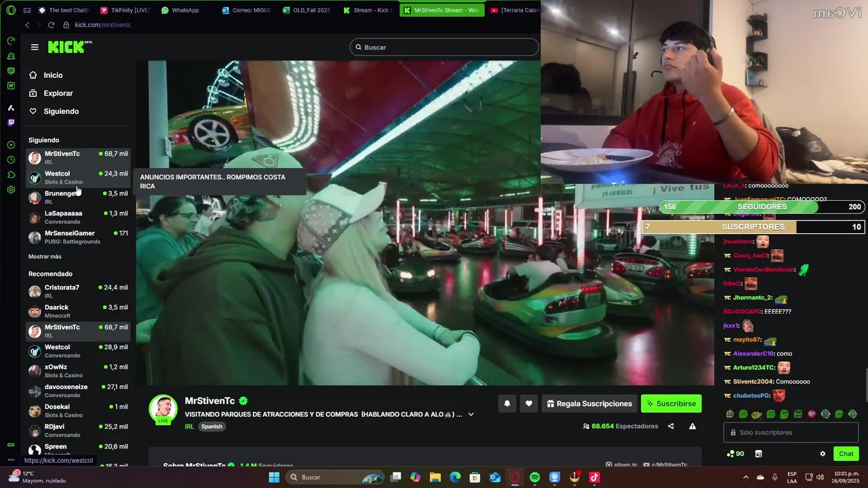Open MrSenseiGamer channel in followed list
Image resolution: width=868 pixels, height=488 pixels.
(x=77, y=237)
